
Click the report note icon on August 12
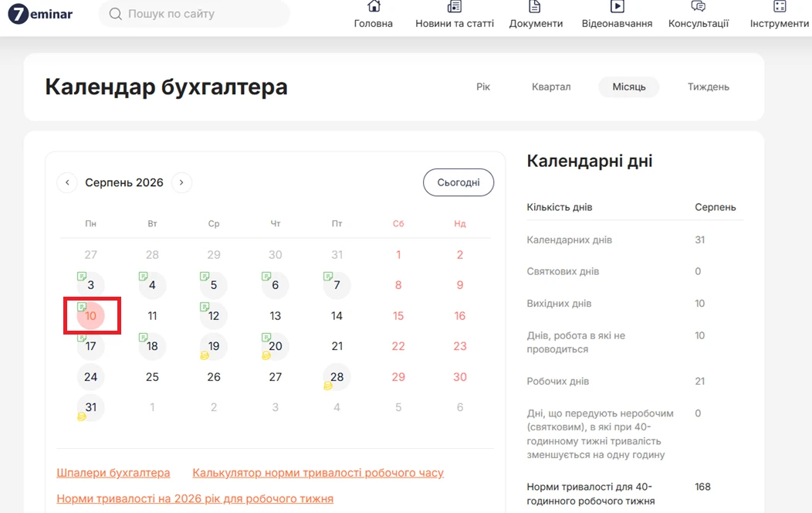point(205,307)
